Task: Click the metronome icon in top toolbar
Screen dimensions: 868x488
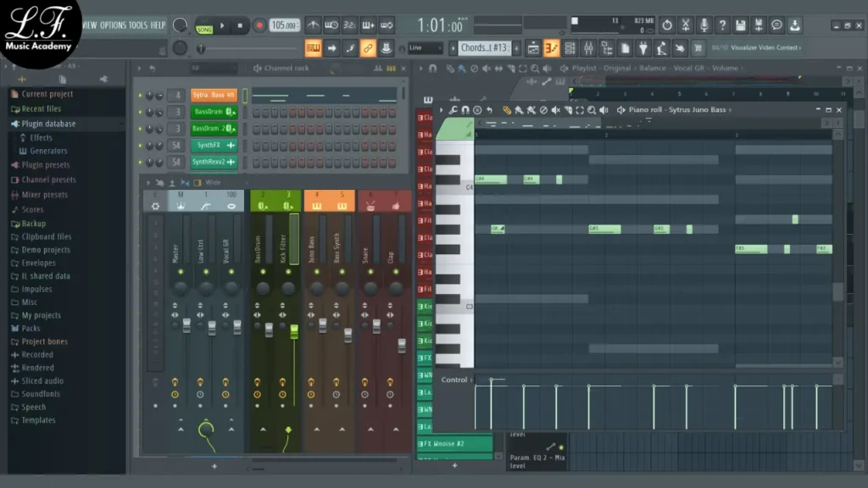Action: pos(313,25)
